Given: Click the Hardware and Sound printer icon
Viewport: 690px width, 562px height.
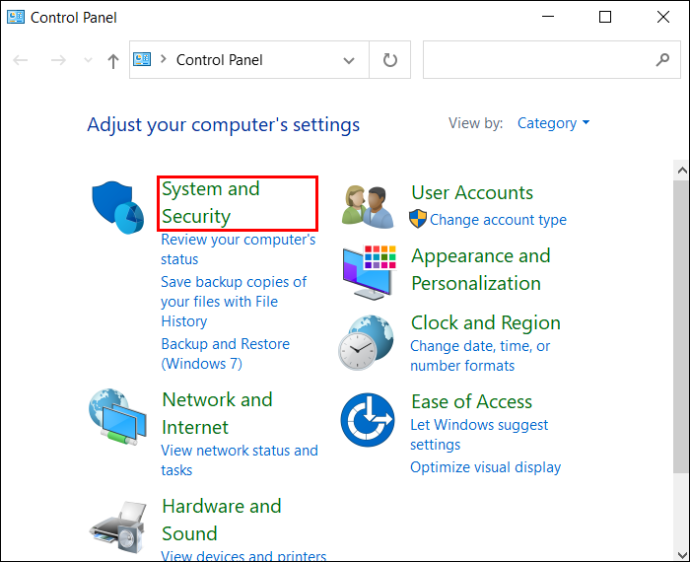Looking at the screenshot, I should (x=117, y=527).
